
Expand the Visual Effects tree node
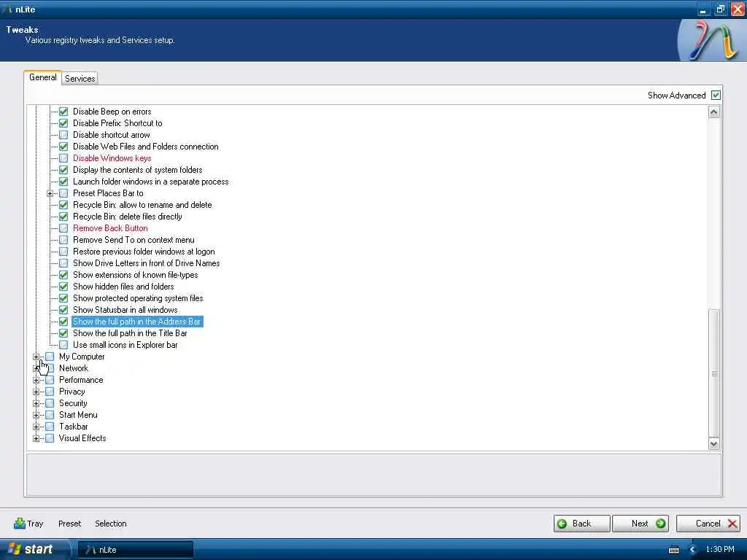pyautogui.click(x=36, y=438)
